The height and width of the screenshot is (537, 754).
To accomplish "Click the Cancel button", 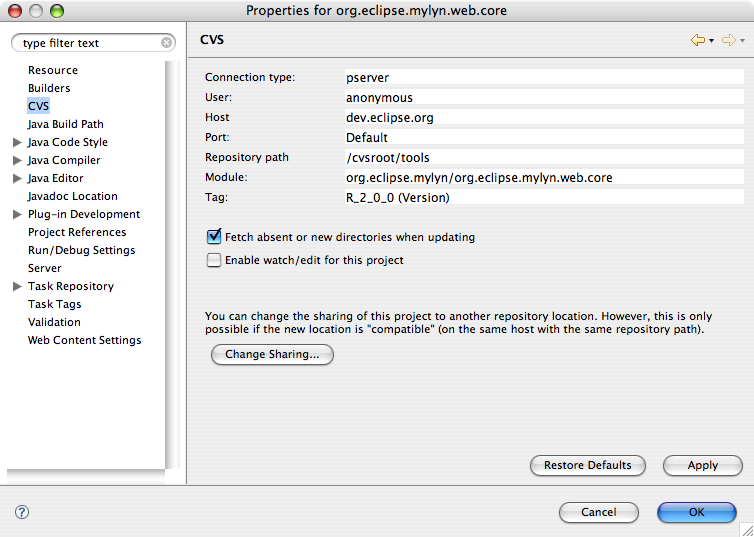I will [x=599, y=512].
